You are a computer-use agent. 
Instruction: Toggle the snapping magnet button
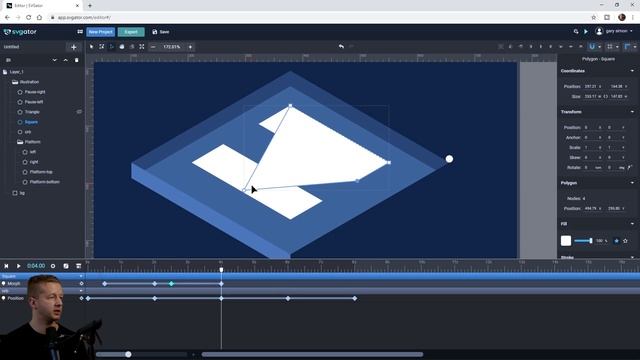pyautogui.click(x=592, y=47)
